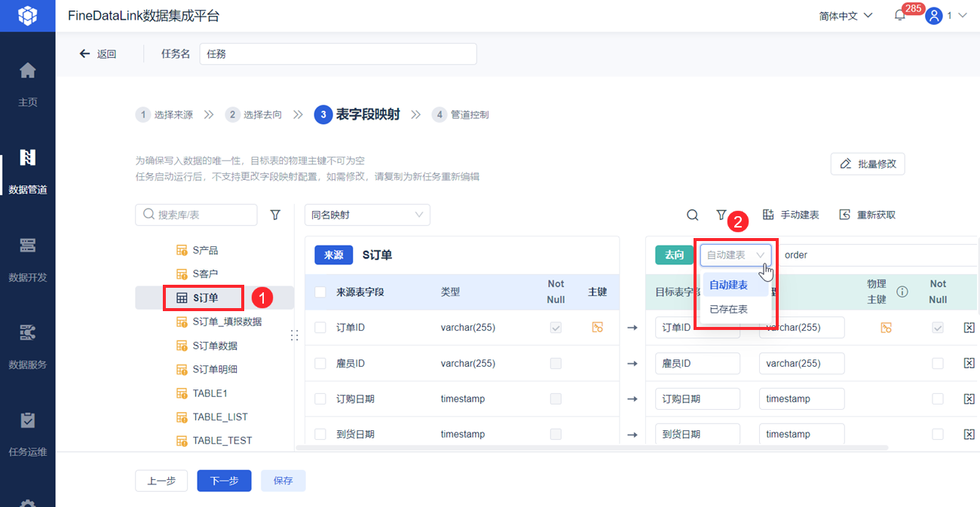Check the 雇员ID source row checkbox
The height and width of the screenshot is (507, 980).
point(320,363)
